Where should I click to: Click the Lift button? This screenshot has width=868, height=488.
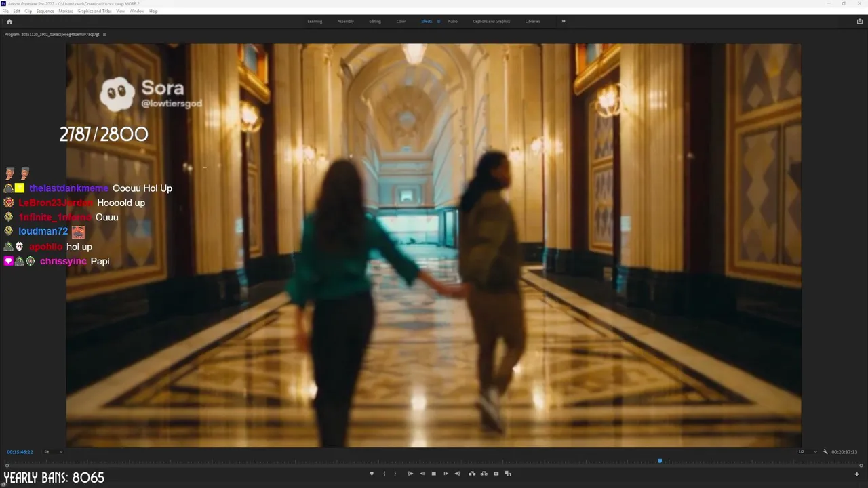[472, 474]
